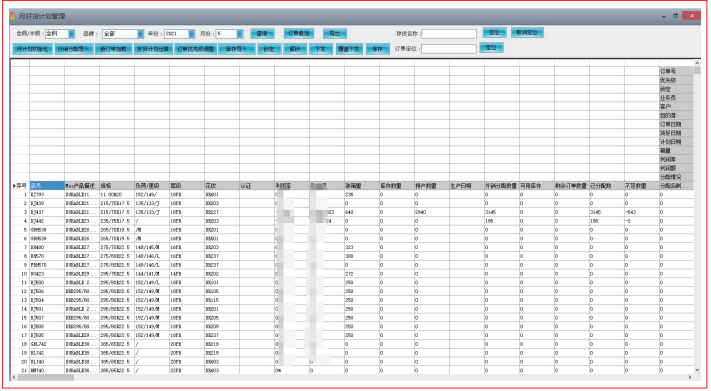This screenshot has height=391, width=711.
Task: Click the 查询 query button
Action: point(262,34)
